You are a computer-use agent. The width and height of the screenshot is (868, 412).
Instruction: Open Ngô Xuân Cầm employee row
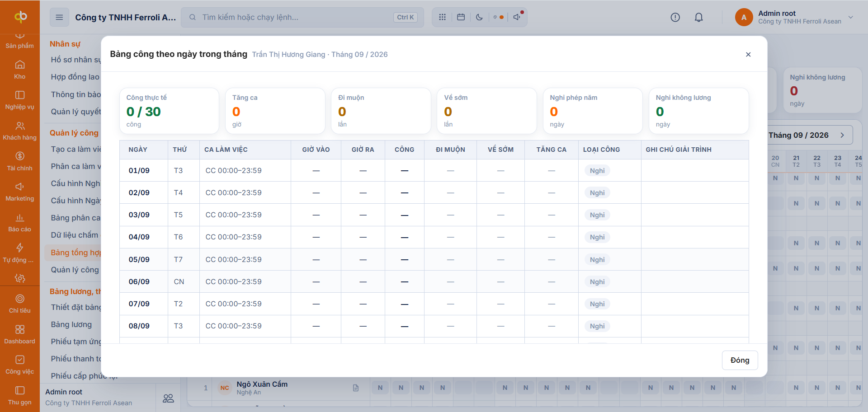262,388
